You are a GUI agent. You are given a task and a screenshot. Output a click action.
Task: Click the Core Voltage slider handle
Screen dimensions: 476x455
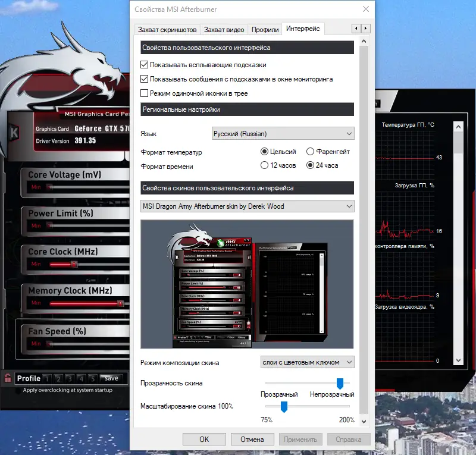click(x=50, y=187)
